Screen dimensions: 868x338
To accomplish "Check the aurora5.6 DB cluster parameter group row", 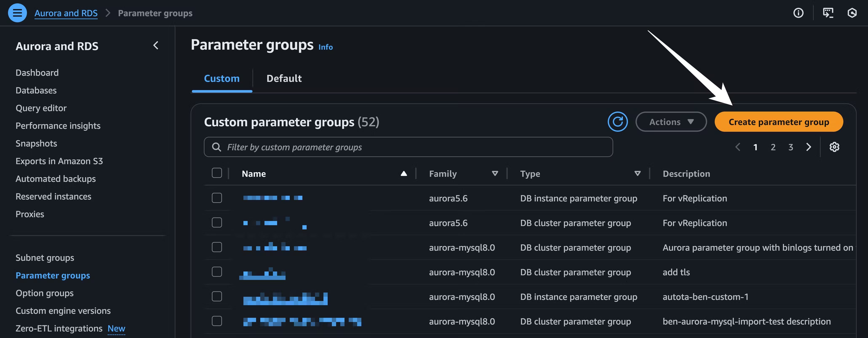I will [217, 222].
